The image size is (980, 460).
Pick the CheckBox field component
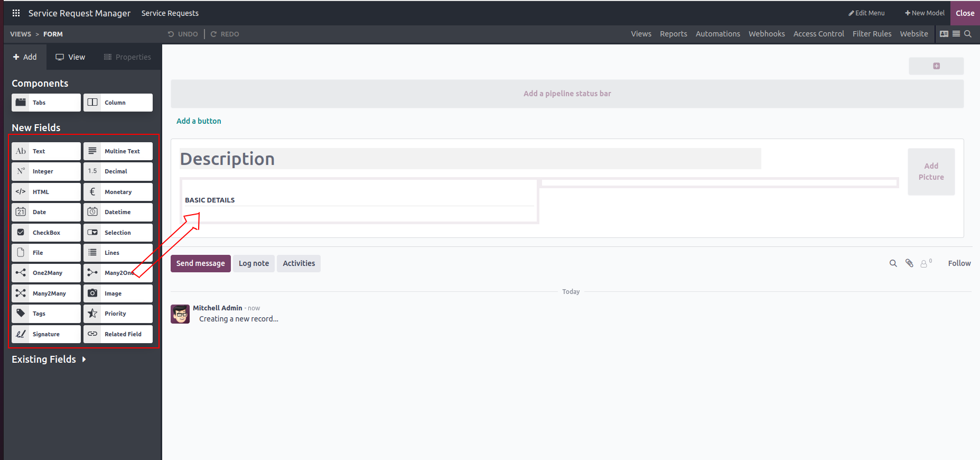tap(46, 233)
